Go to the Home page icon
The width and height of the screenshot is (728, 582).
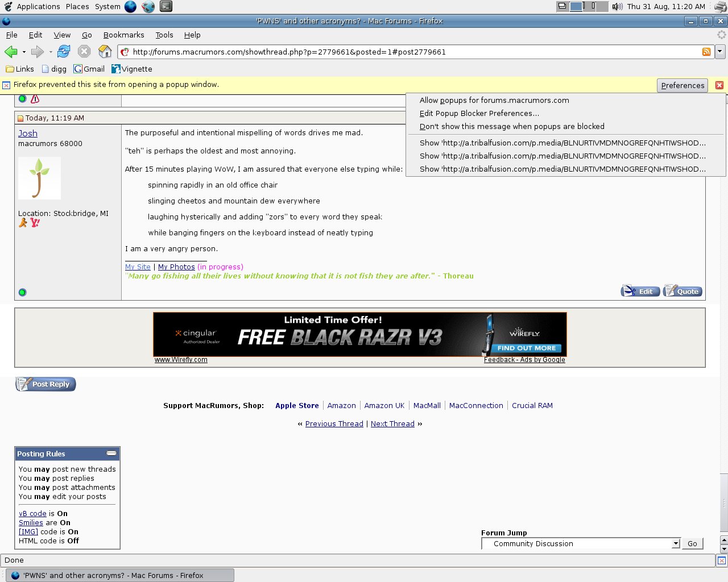coord(105,52)
